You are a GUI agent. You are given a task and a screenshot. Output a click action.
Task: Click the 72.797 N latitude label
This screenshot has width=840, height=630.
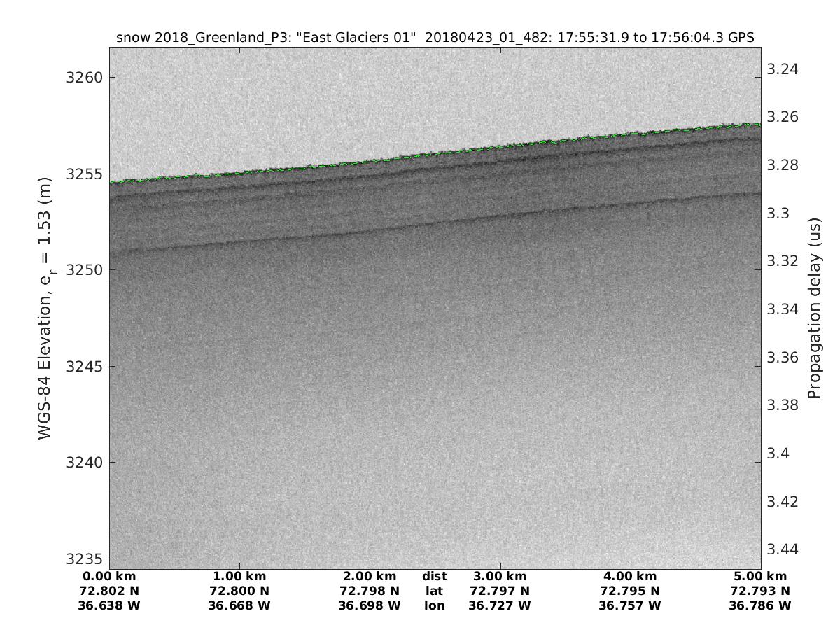(x=500, y=591)
